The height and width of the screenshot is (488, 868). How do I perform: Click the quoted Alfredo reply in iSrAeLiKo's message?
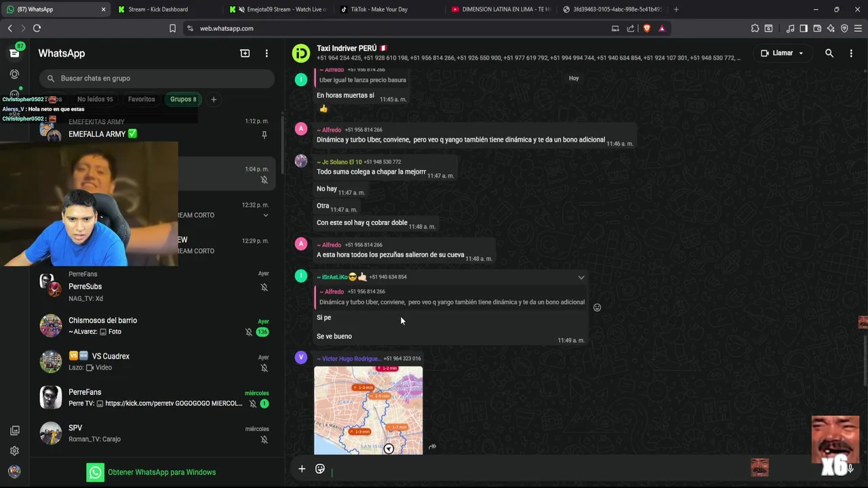451,297
